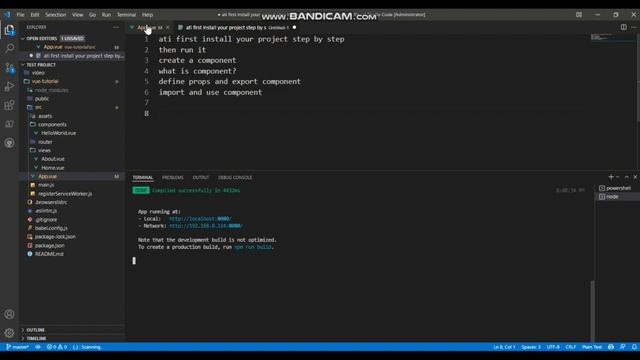Click the synchronize changes icon in status bar
This screenshot has height=360, width=640.
point(38,347)
